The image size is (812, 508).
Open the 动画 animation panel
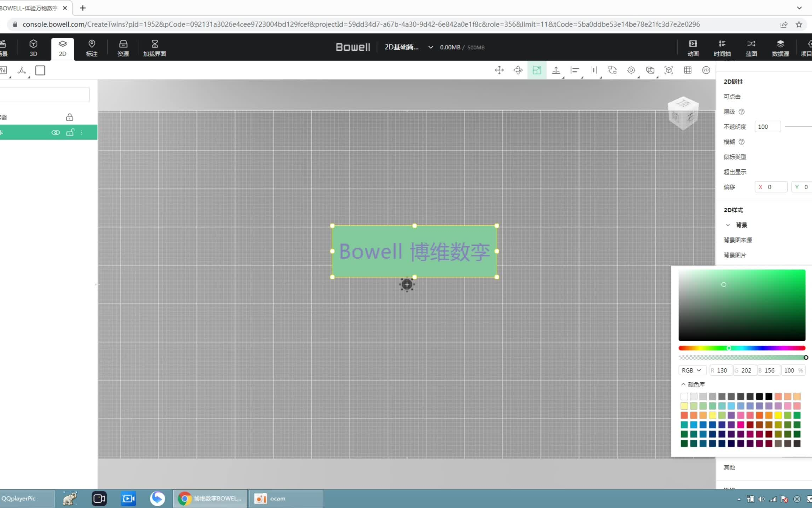point(693,48)
